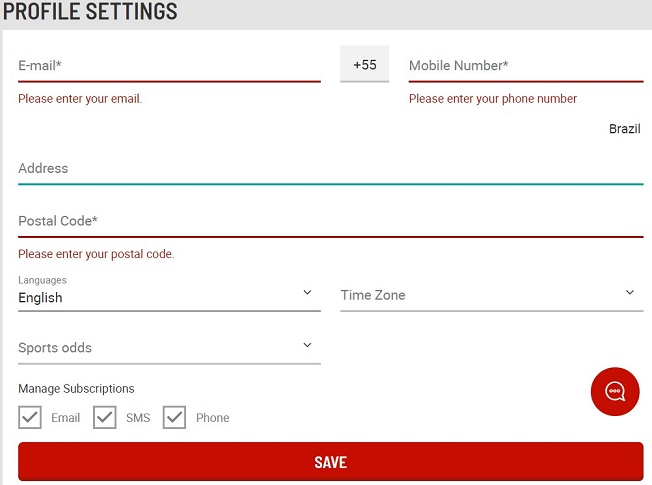Viewport: 652px width, 485px height.
Task: Open the Time Zone dropdown
Action: pos(491,295)
